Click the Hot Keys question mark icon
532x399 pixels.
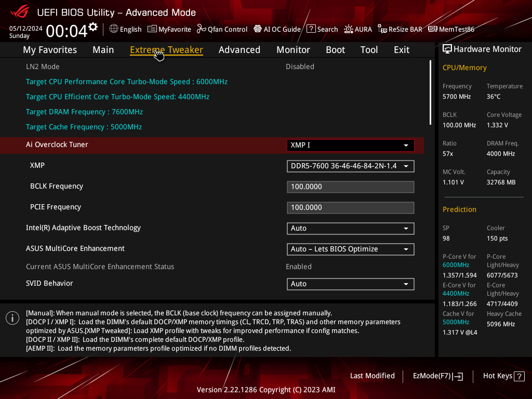519,376
